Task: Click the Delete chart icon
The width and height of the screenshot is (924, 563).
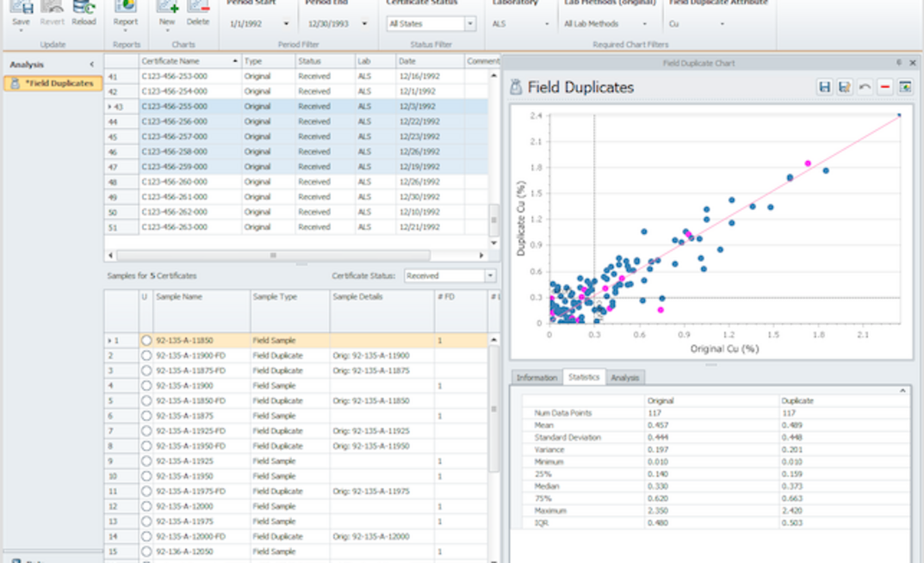Action: [197, 9]
